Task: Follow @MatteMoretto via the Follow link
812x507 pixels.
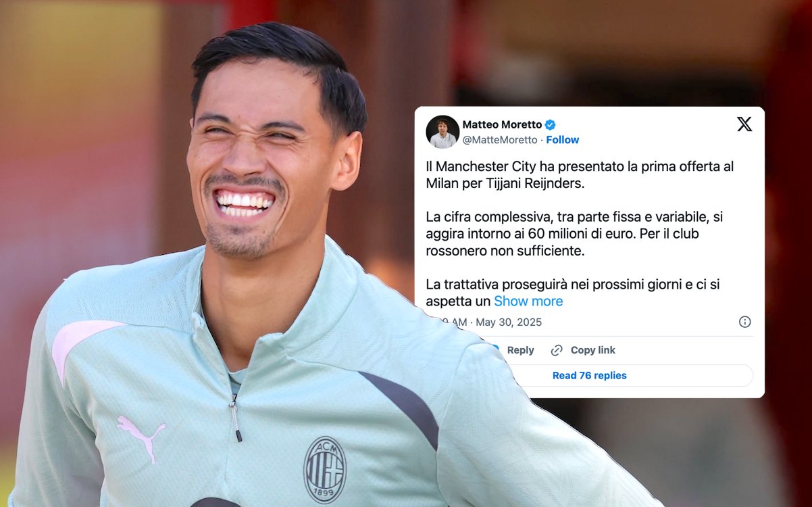Action: click(562, 140)
